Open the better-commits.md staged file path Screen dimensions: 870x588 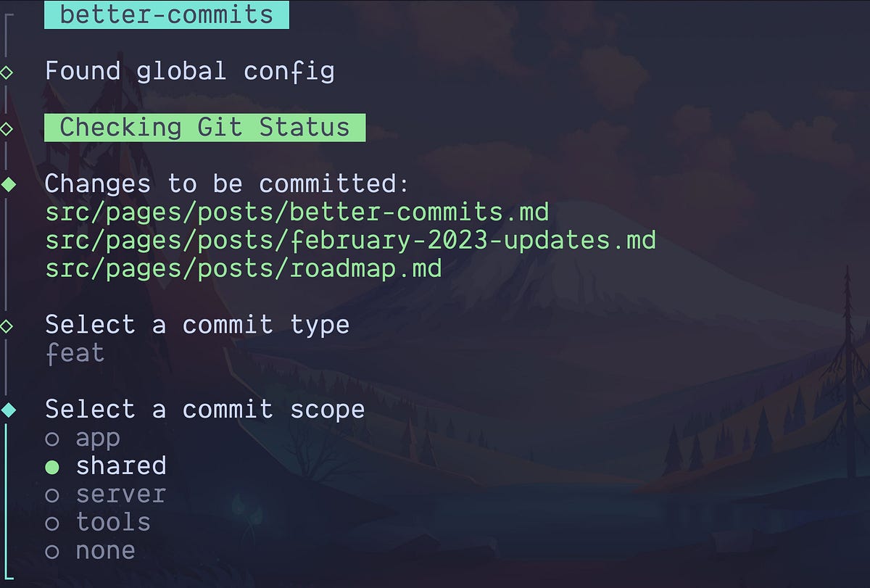(x=297, y=213)
